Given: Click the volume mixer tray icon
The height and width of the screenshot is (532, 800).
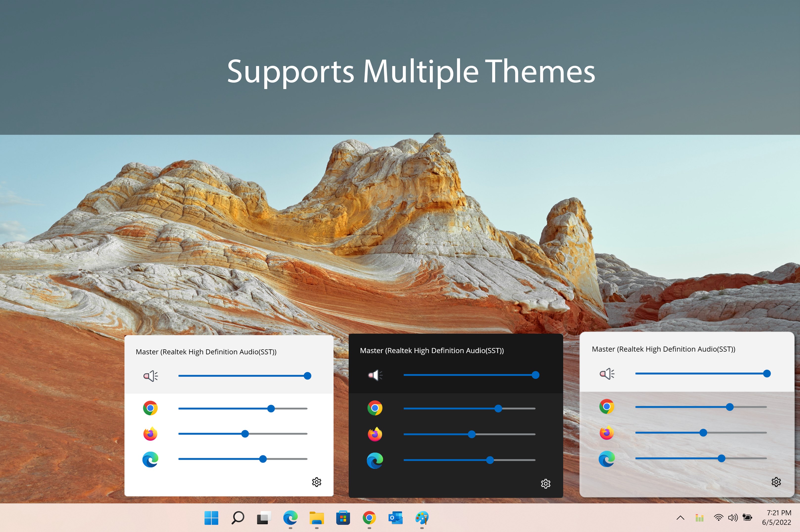Looking at the screenshot, I should coord(699,518).
